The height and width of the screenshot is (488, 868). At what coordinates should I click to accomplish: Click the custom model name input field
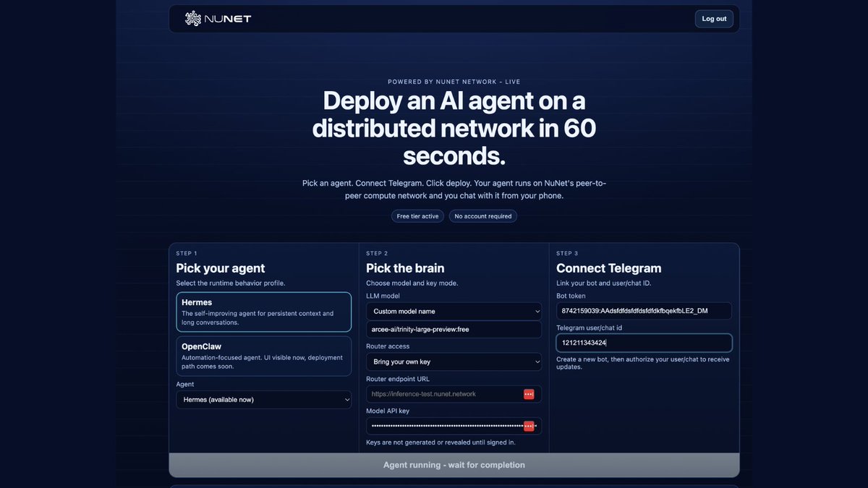[x=454, y=330]
